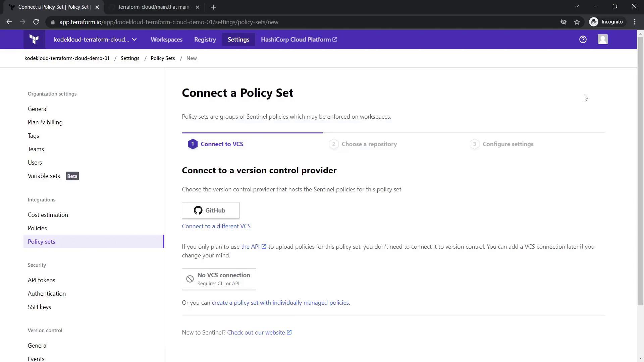
Task: Open a new browser tab
Action: pos(213,7)
